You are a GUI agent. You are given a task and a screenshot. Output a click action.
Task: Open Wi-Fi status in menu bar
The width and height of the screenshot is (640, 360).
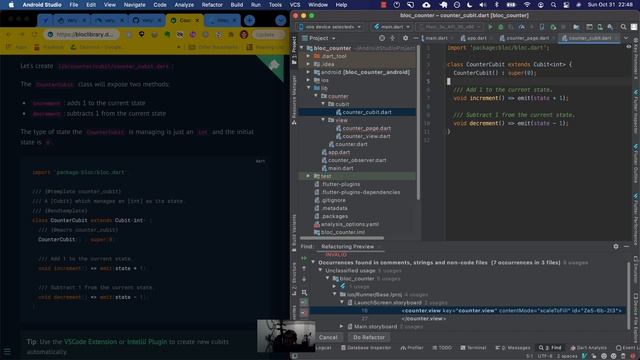(x=527, y=5)
